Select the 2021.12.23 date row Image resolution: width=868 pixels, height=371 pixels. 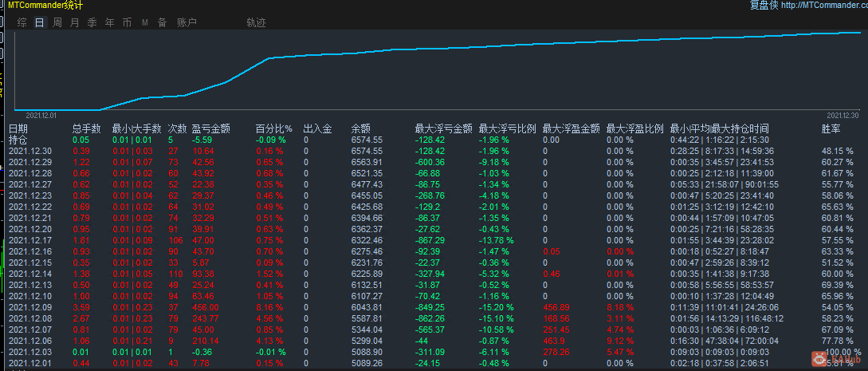tap(30, 195)
